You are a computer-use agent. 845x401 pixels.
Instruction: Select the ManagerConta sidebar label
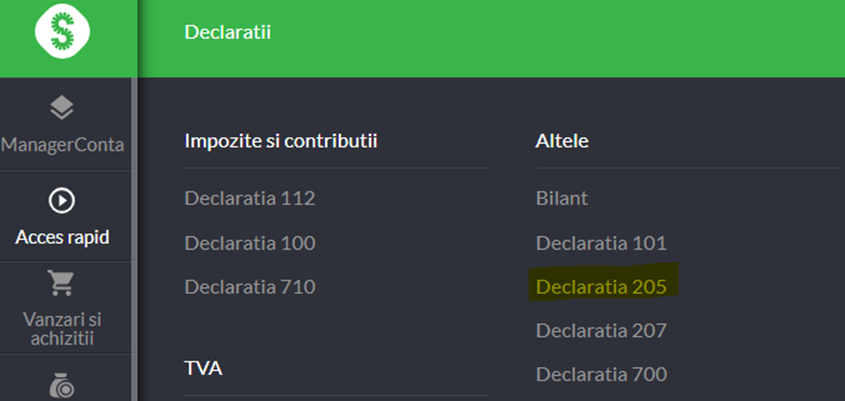(x=63, y=145)
